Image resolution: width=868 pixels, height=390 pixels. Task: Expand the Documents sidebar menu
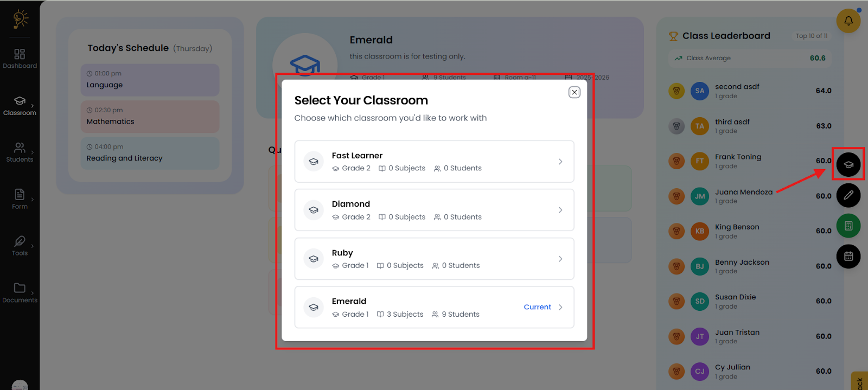(x=20, y=292)
